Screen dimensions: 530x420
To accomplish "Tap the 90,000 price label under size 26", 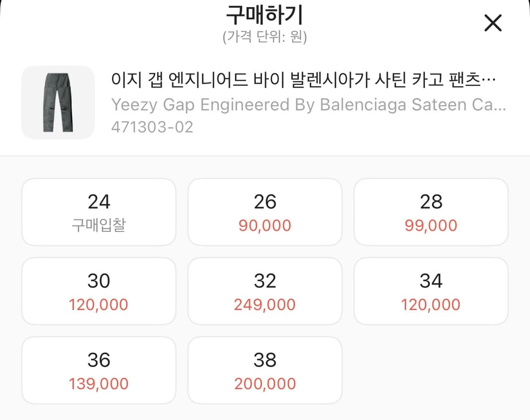I will (265, 225).
